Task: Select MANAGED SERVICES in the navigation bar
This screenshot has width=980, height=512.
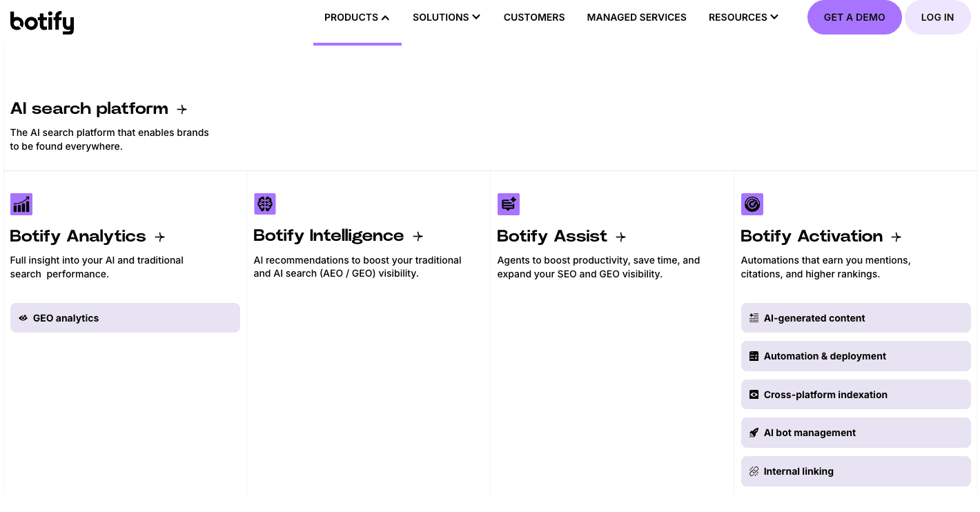Action: (x=636, y=17)
